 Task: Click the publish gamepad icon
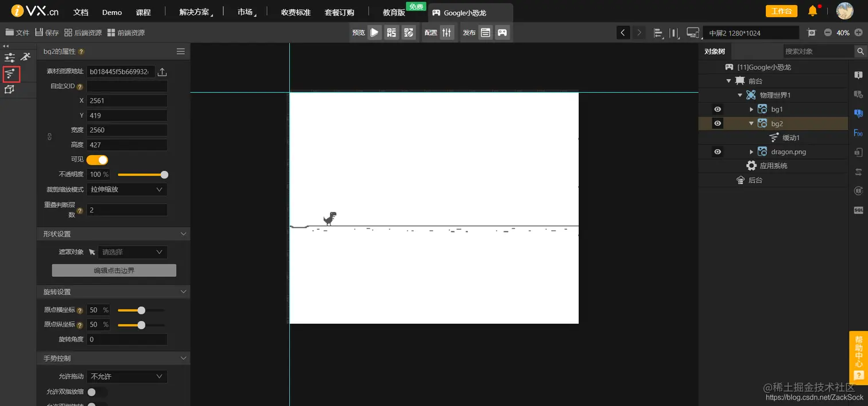(x=502, y=33)
